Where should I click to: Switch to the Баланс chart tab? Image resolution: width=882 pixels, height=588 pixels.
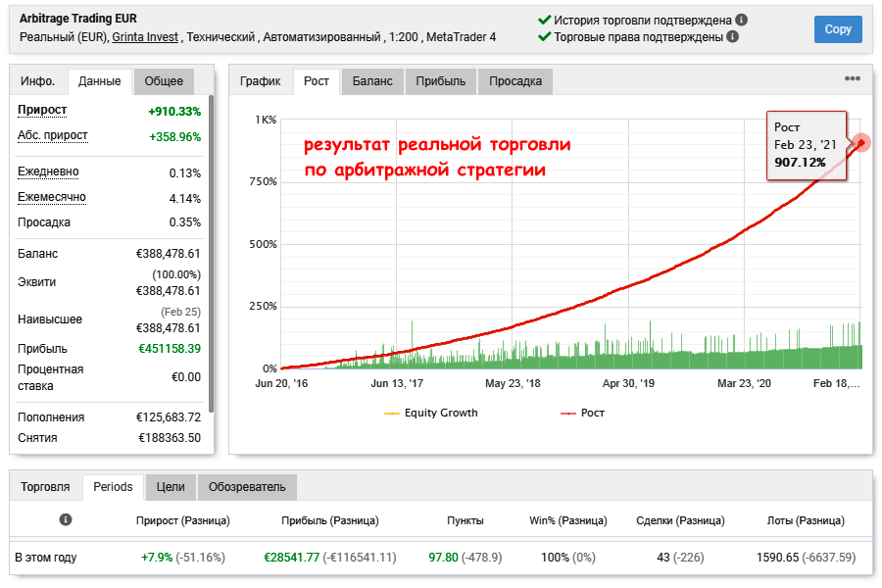372,81
